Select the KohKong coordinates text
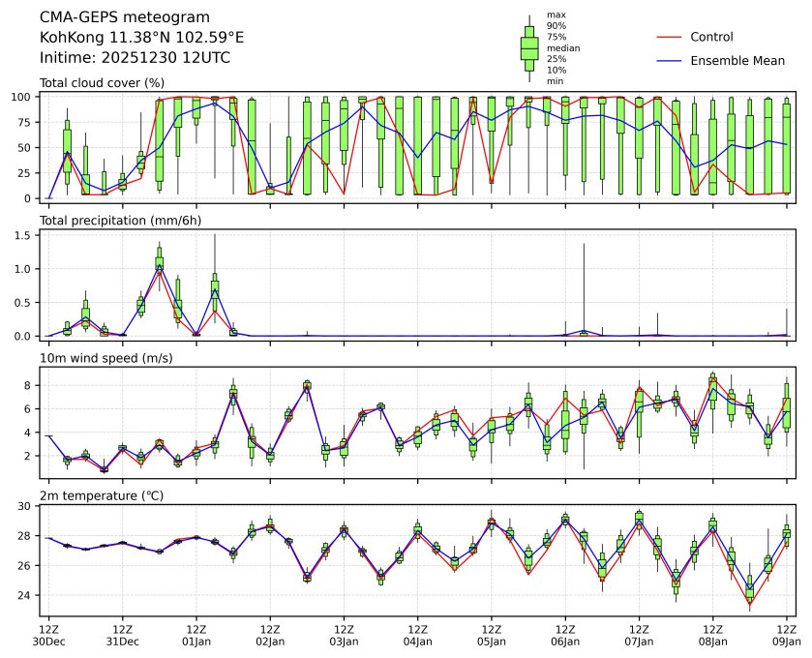This screenshot has height=658, width=812. (x=141, y=38)
